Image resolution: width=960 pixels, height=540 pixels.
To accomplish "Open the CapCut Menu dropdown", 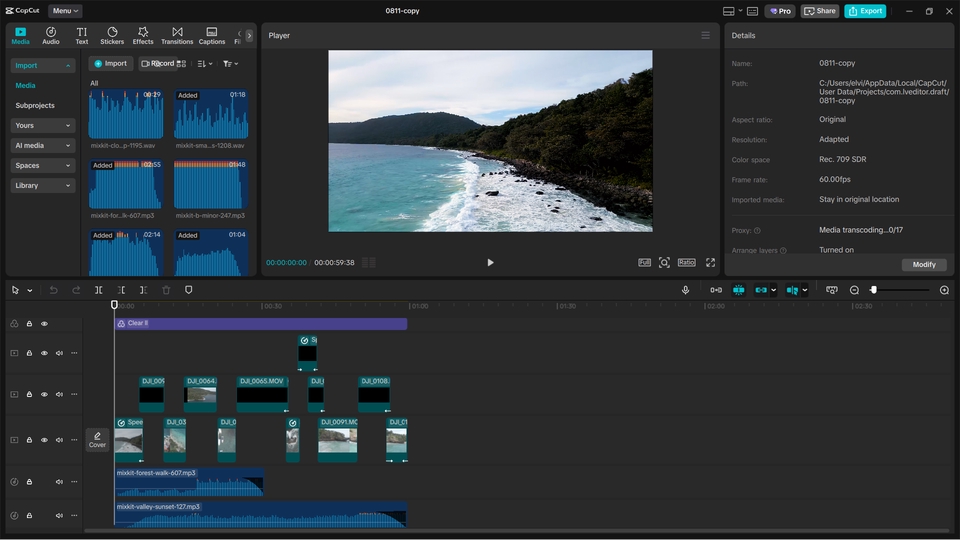I will (65, 11).
